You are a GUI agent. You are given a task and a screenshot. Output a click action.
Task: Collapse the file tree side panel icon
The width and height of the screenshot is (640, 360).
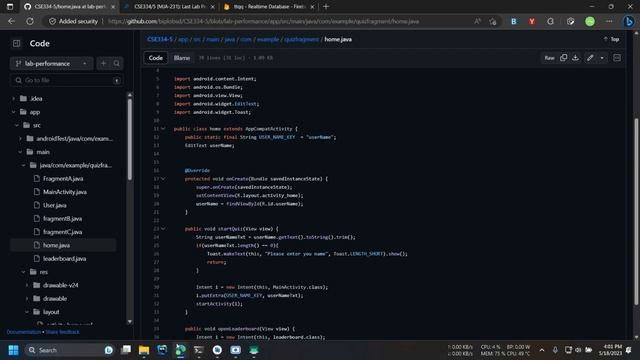[16, 43]
